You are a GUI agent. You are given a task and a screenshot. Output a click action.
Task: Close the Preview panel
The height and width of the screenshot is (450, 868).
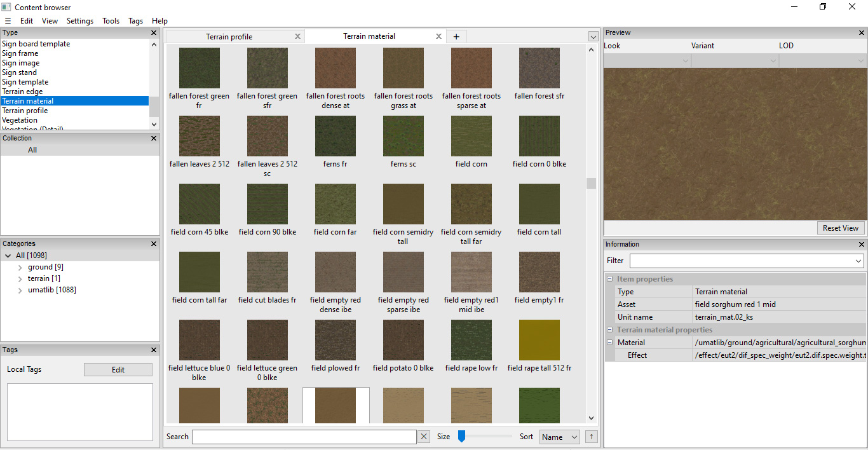pyautogui.click(x=862, y=32)
